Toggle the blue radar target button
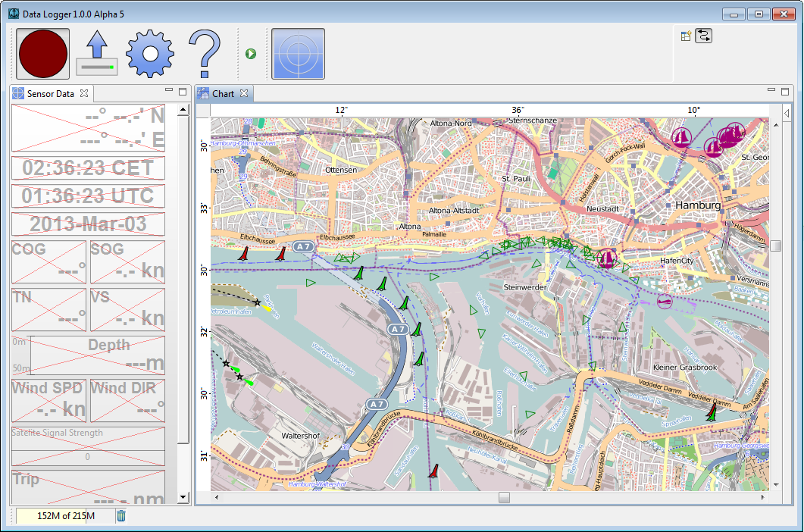Screen dimensions: 804x532 (298, 54)
